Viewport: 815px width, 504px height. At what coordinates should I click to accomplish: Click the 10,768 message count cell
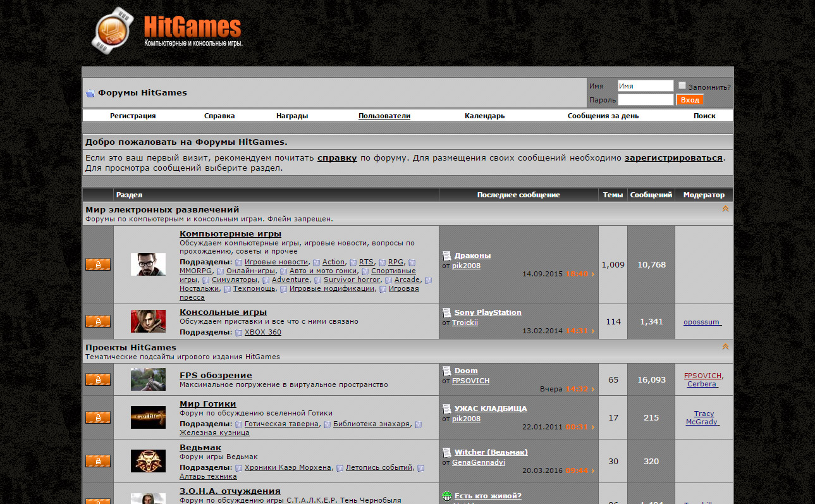(651, 265)
